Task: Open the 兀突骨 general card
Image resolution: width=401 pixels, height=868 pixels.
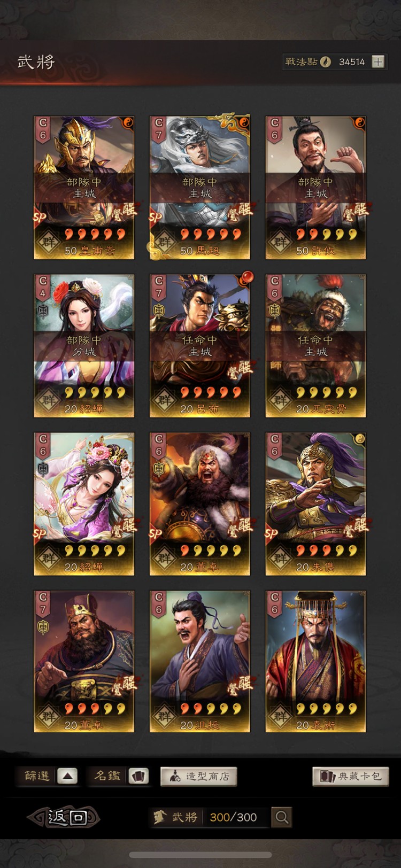Action: point(315,346)
